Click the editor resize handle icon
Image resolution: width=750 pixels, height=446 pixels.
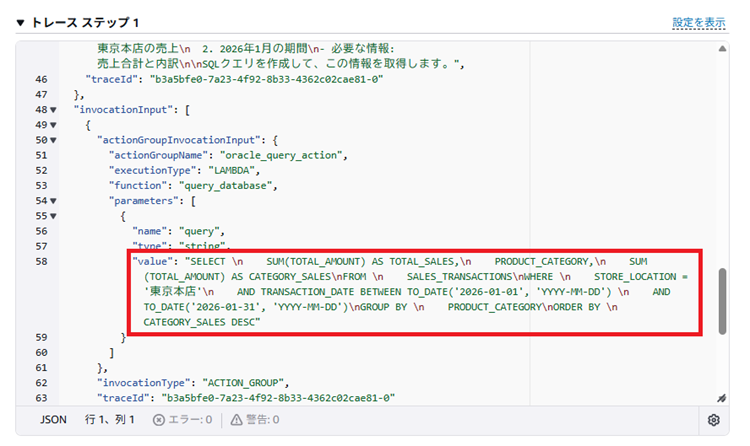click(722, 397)
